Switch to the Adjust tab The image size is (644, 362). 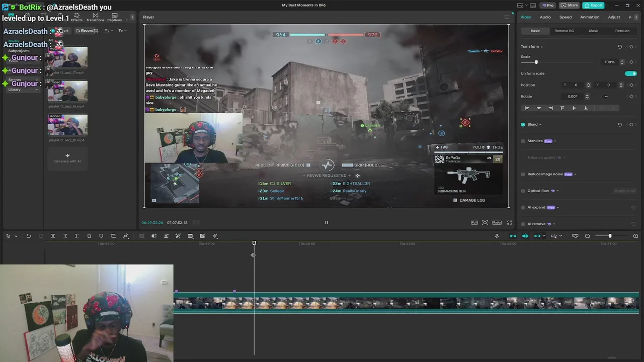[x=614, y=17]
